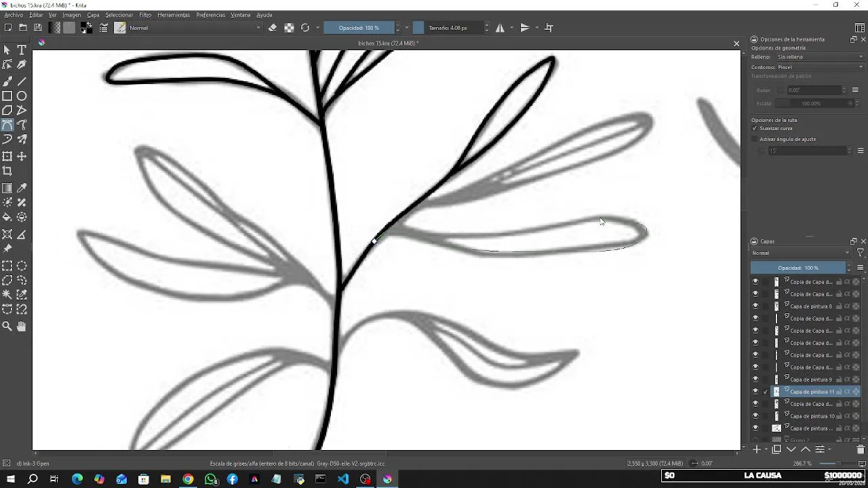Viewport: 868px width, 488px height.
Task: Select the Contiguous Selection wand tool
Action: [7, 295]
